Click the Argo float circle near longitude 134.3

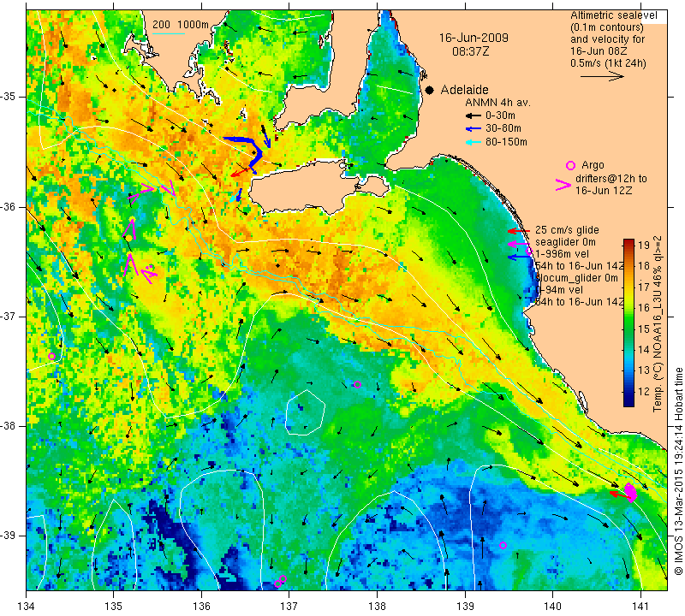coord(51,356)
